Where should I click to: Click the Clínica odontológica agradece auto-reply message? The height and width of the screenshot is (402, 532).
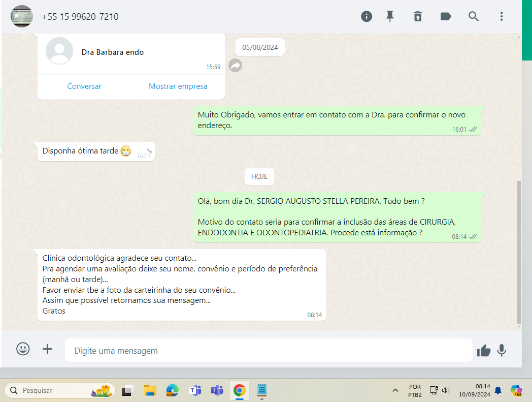click(182, 285)
